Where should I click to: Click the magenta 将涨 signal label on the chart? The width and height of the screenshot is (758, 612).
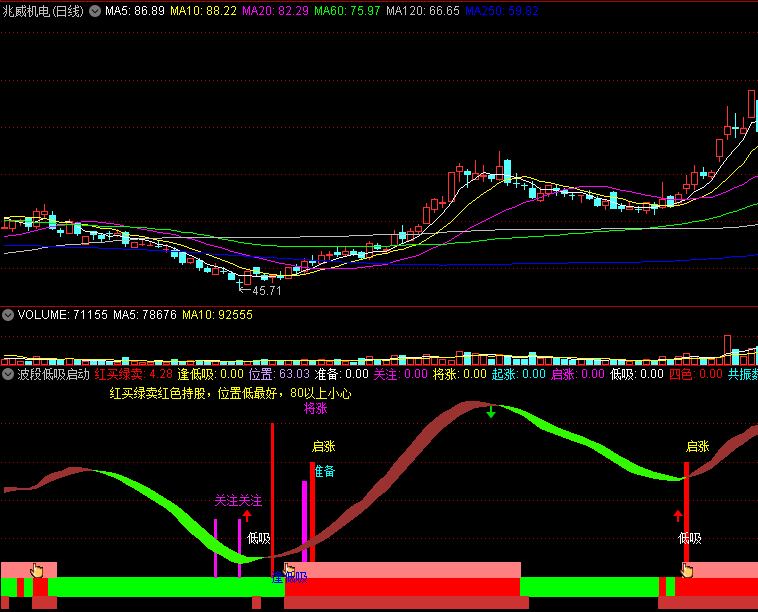point(316,408)
